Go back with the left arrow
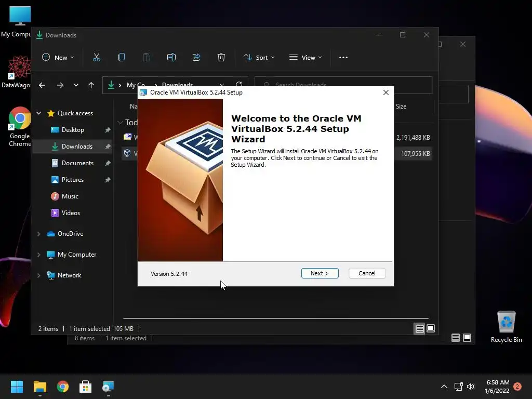 [x=42, y=85]
